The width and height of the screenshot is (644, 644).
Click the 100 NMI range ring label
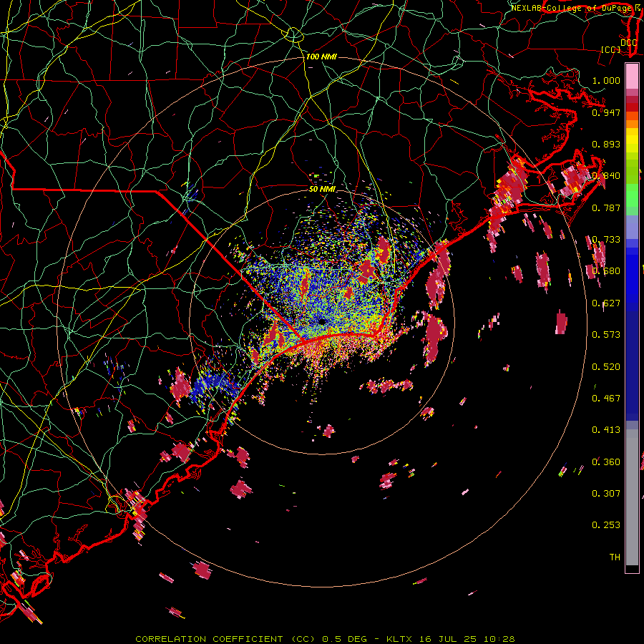click(321, 57)
